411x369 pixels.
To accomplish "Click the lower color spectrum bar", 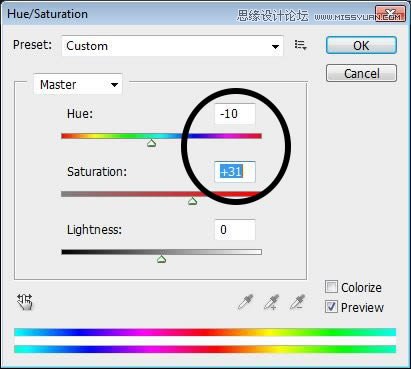I will (205, 349).
